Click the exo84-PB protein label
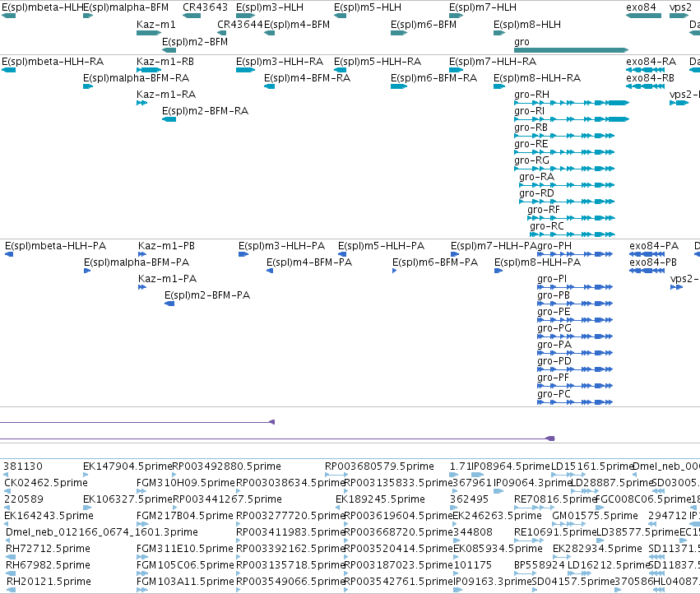Viewport: 700px width, 594px height. click(x=652, y=262)
